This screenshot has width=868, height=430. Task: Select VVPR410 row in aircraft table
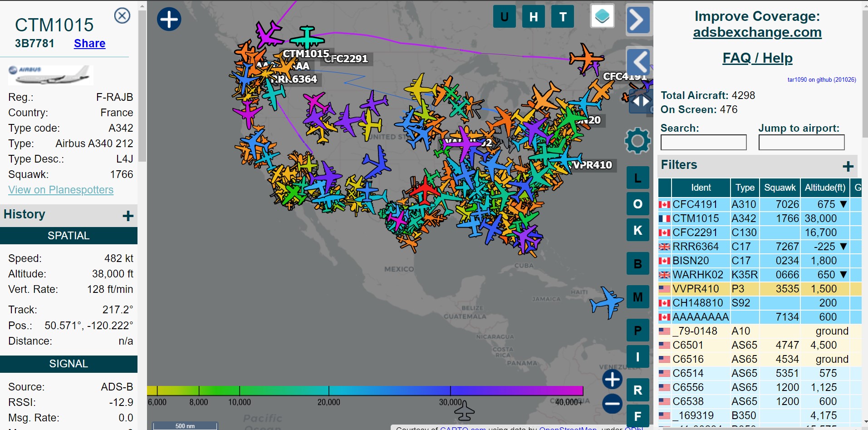(760, 289)
